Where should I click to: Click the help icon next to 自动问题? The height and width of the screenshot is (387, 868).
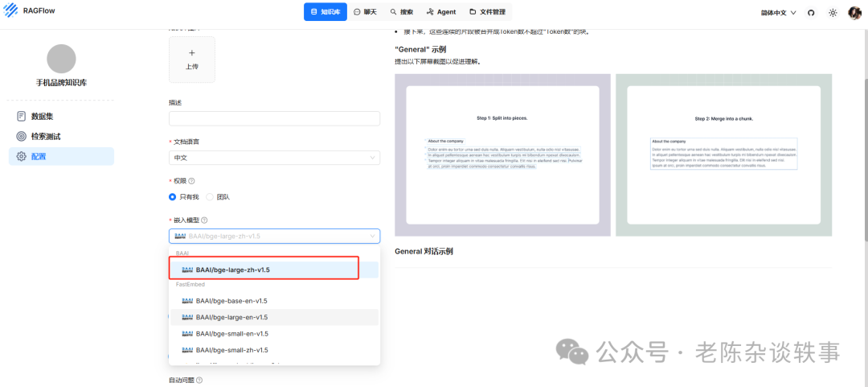point(199,381)
